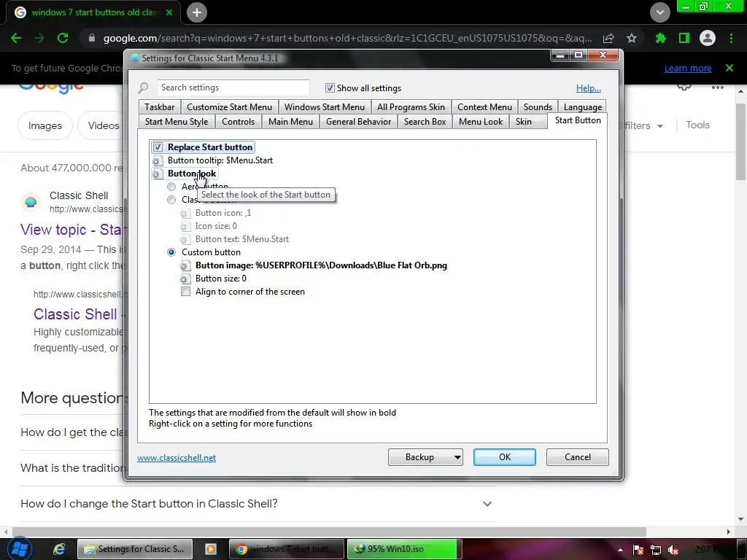Dismiss the Chrome update notification bar
The width and height of the screenshot is (747, 560).
tap(729, 68)
